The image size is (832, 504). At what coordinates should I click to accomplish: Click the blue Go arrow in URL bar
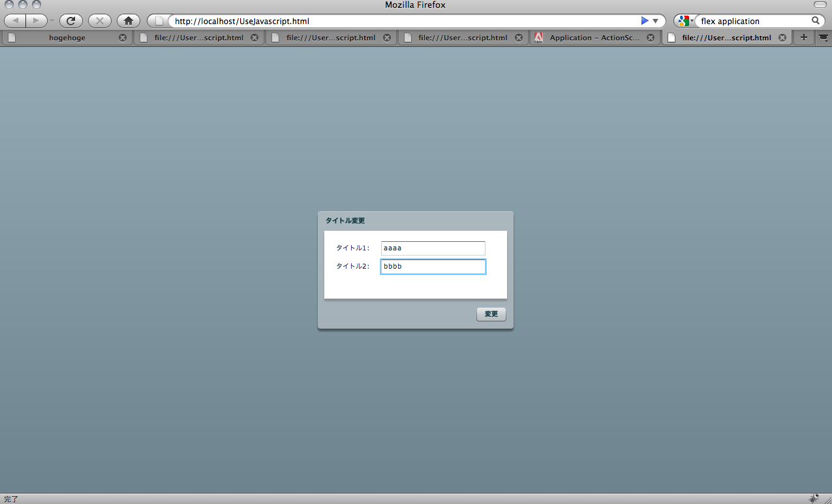click(645, 21)
